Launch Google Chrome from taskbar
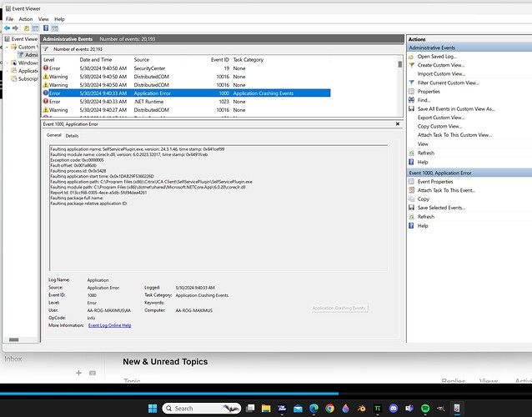 tap(329, 408)
